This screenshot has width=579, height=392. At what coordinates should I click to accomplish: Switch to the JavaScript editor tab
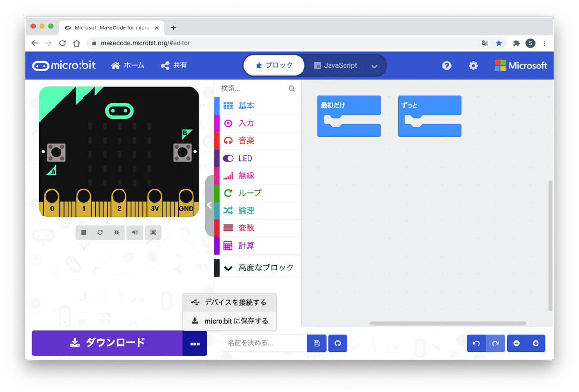pos(339,65)
